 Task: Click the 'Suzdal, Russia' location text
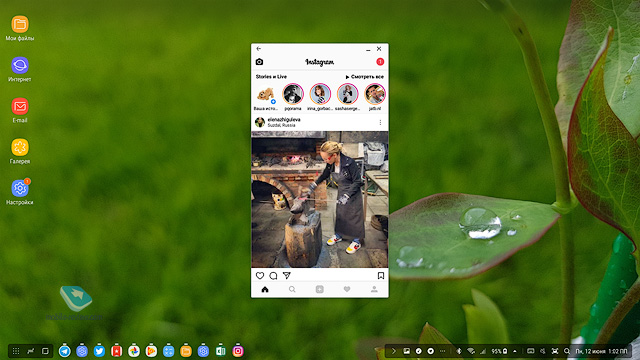[x=281, y=125]
